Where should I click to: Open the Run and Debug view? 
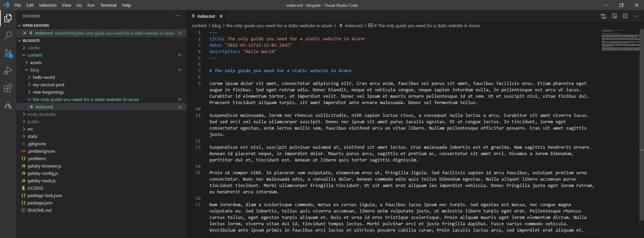tap(8, 70)
